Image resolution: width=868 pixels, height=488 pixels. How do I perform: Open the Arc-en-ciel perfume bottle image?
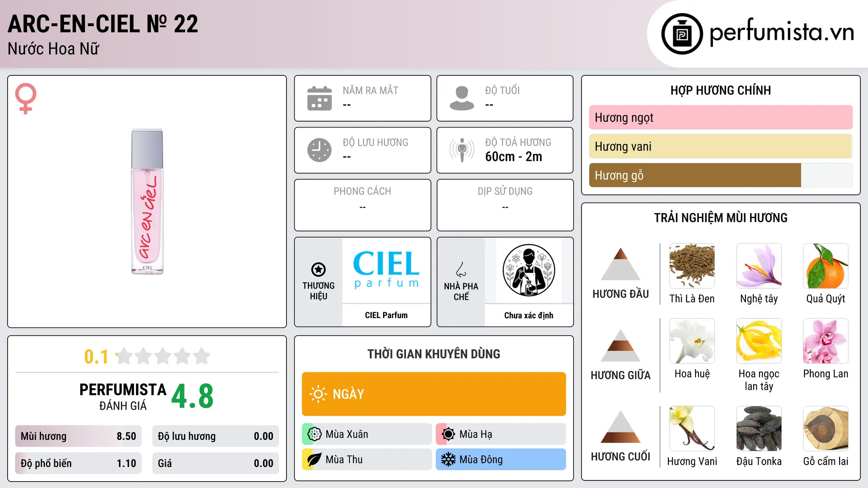147,202
